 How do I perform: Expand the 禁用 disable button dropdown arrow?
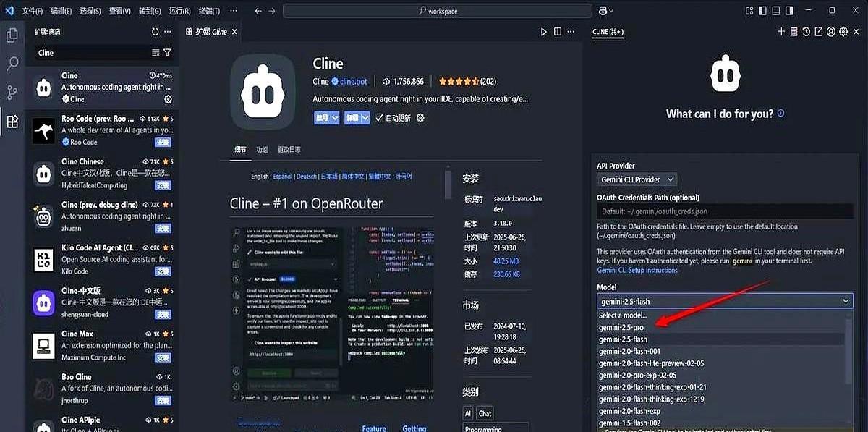pos(335,118)
